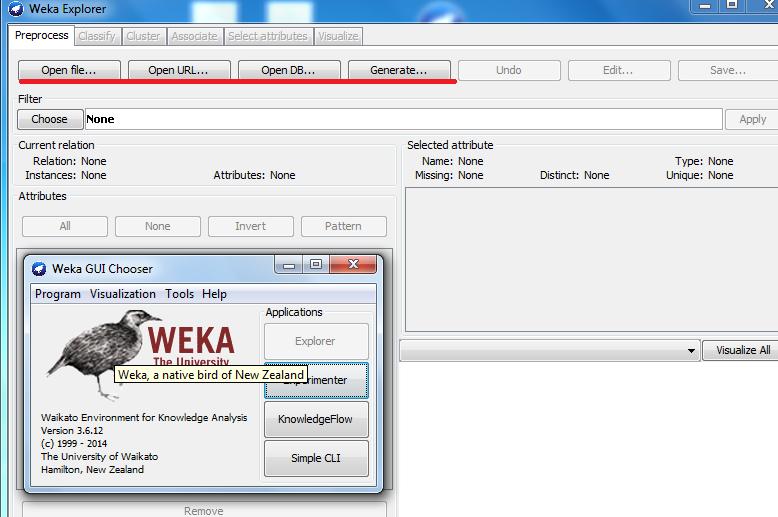Image resolution: width=778 pixels, height=517 pixels.
Task: Launch the Experimenter application
Action: point(316,380)
